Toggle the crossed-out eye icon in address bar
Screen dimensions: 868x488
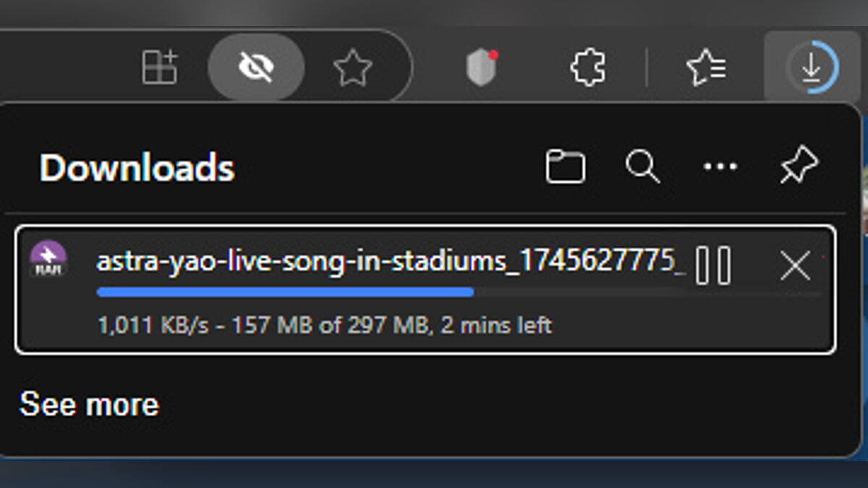coord(256,69)
